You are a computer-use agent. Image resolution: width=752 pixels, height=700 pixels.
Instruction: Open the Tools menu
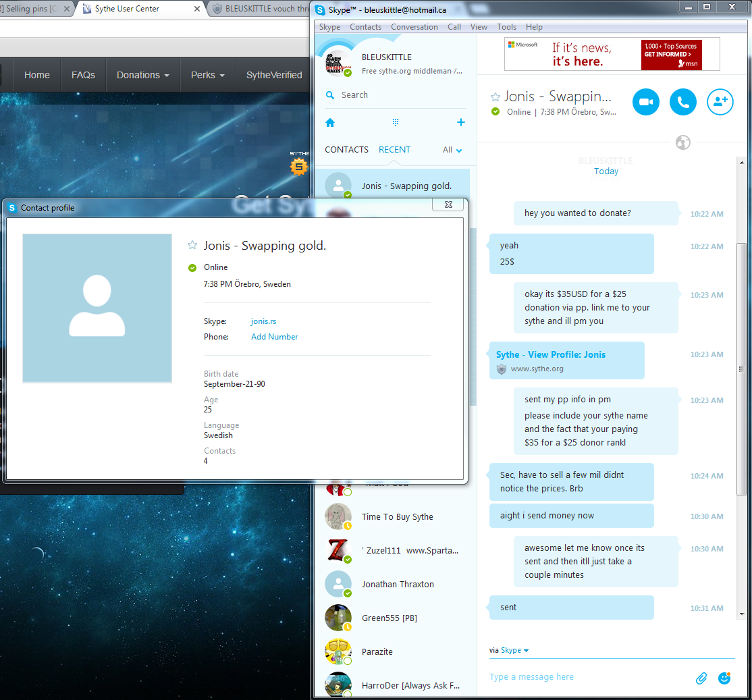[x=506, y=27]
